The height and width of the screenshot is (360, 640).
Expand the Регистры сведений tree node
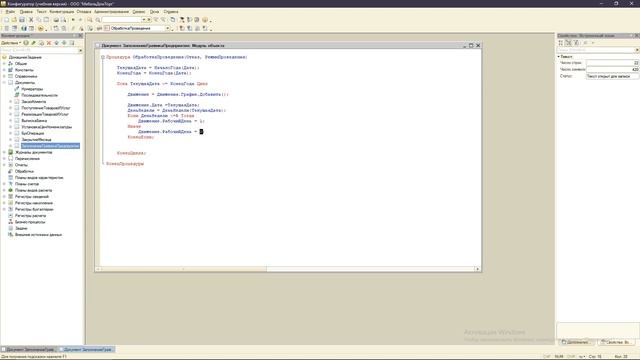pyautogui.click(x=4, y=197)
